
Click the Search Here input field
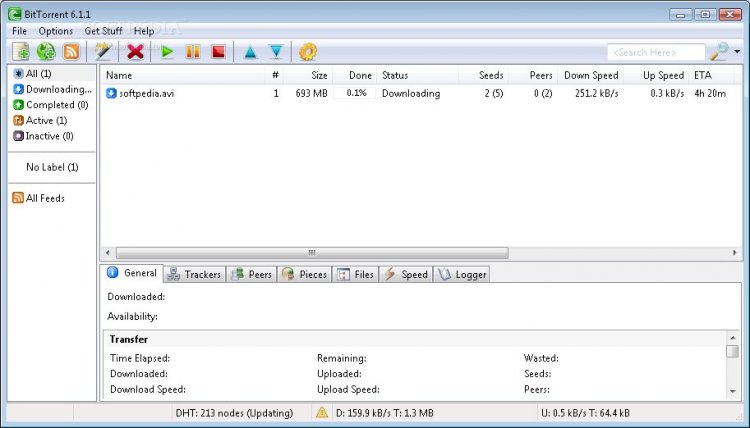pyautogui.click(x=656, y=52)
